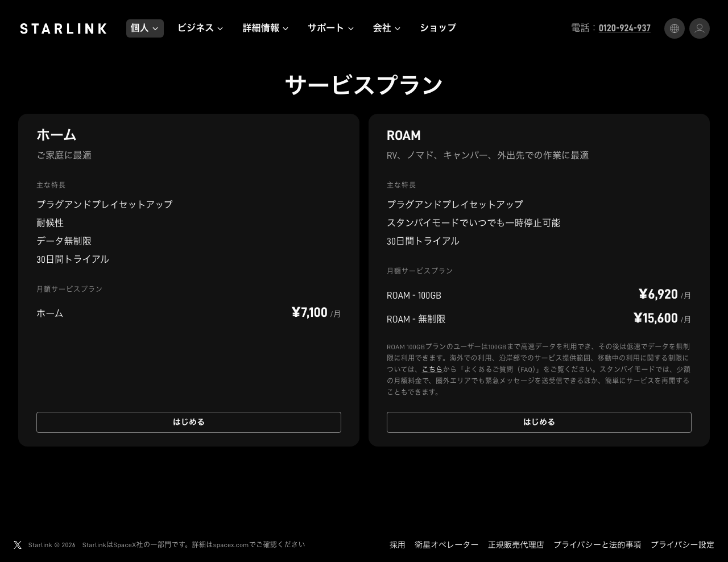The height and width of the screenshot is (562, 728).
Task: Click the ¥6,920 ROAM 100GB price
Action: (x=658, y=294)
